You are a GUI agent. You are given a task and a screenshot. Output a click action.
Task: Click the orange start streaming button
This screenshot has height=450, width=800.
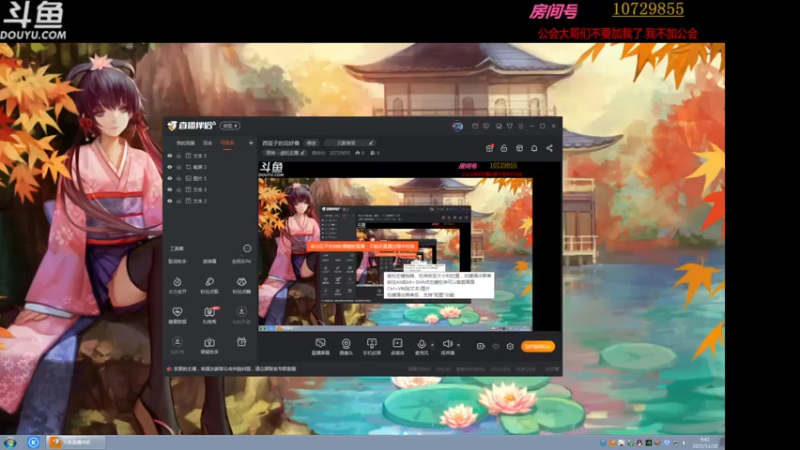538,346
